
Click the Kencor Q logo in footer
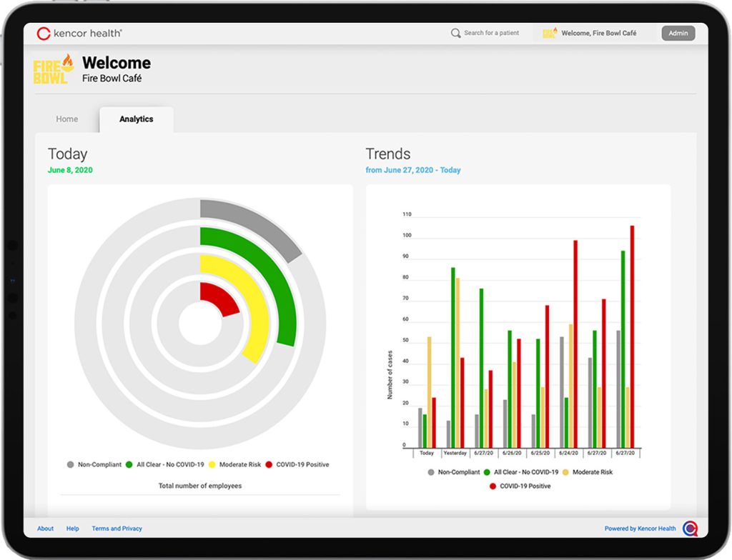690,529
